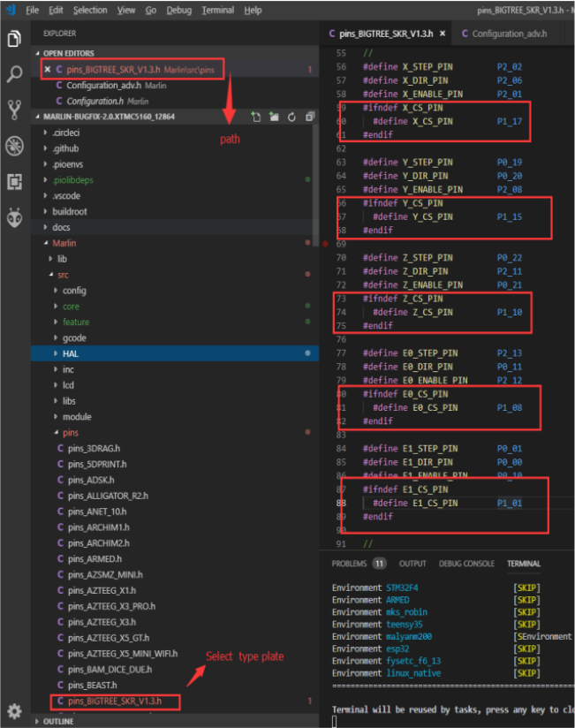Viewport: 575px width, 728px height.
Task: Click the Manage gear icon
Action: [15, 710]
